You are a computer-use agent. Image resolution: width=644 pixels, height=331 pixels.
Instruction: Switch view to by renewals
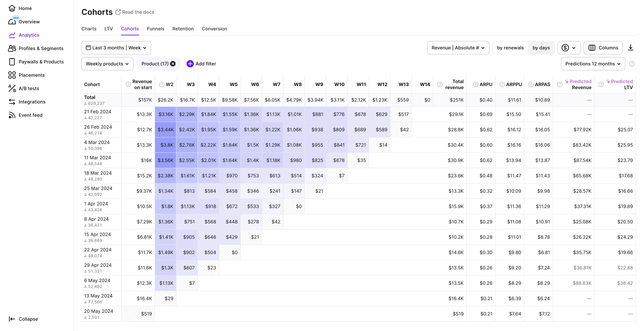[x=510, y=48]
